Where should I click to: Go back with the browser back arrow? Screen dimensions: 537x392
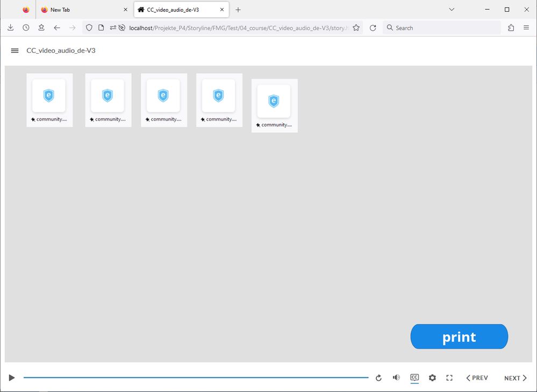(x=57, y=28)
